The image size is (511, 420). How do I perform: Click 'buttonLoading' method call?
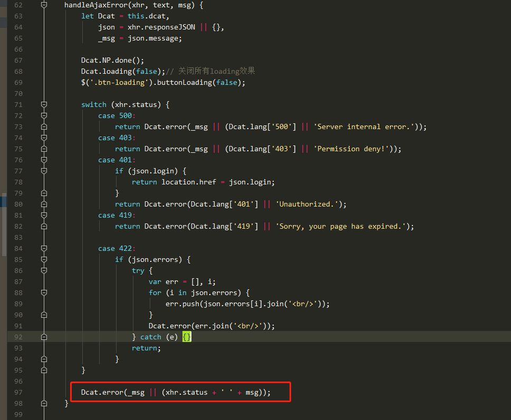(x=185, y=83)
